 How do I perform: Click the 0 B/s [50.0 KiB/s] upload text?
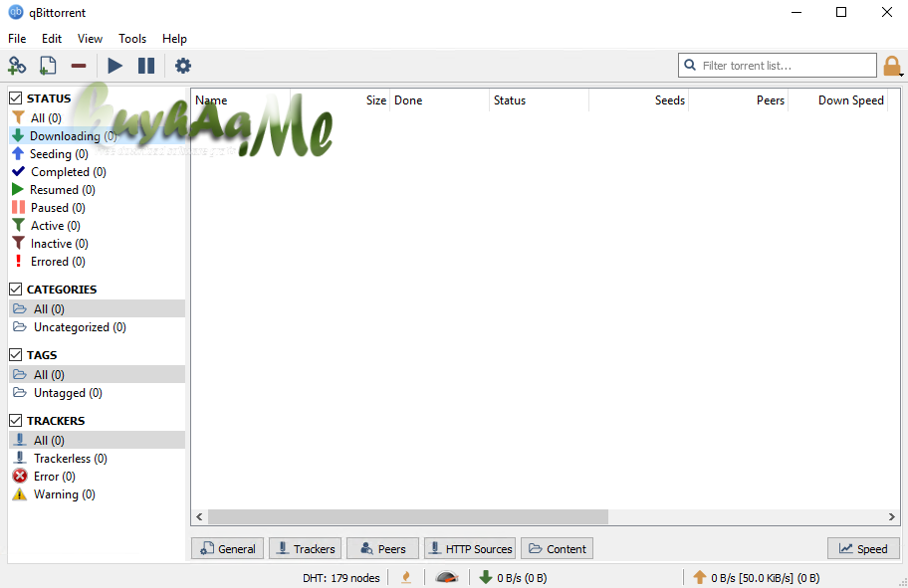(x=765, y=578)
